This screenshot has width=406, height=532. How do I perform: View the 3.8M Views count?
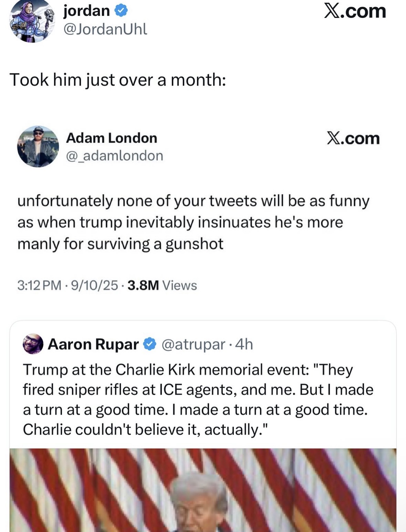point(162,286)
